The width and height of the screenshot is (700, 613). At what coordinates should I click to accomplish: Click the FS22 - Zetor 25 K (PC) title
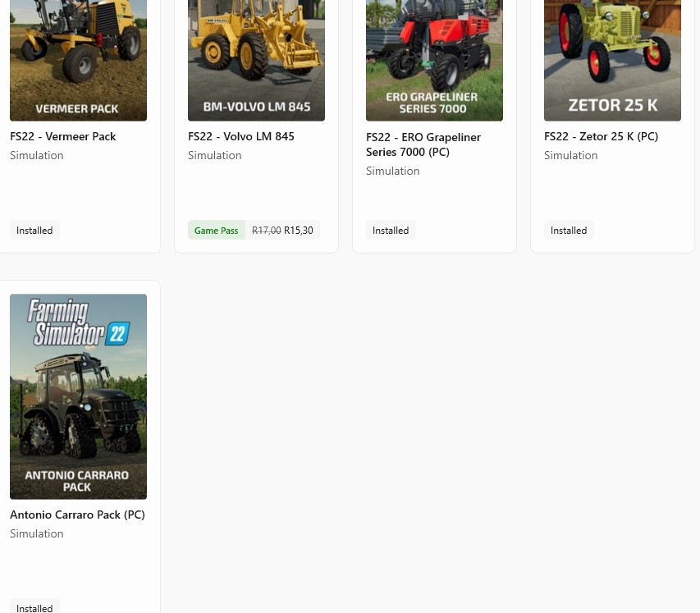point(601,136)
